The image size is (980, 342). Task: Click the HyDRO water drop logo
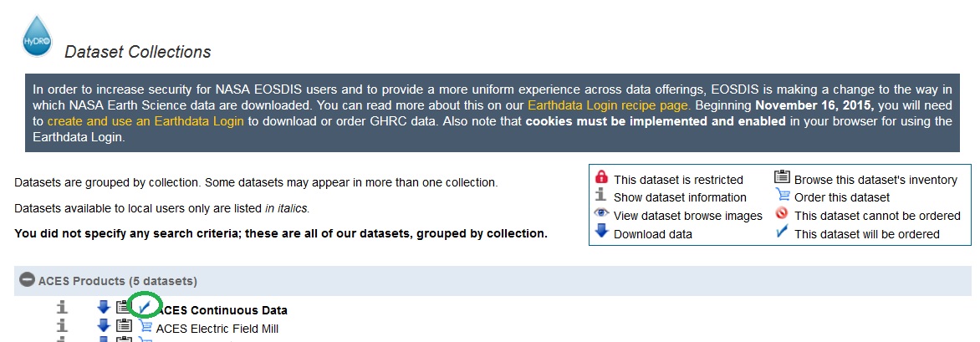pos(37,38)
